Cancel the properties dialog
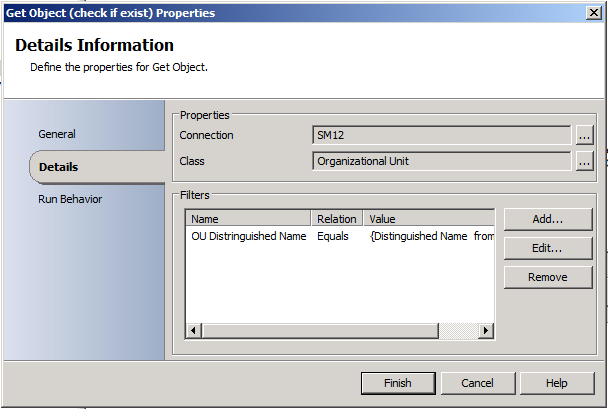This screenshot has width=608, height=409. click(x=477, y=383)
